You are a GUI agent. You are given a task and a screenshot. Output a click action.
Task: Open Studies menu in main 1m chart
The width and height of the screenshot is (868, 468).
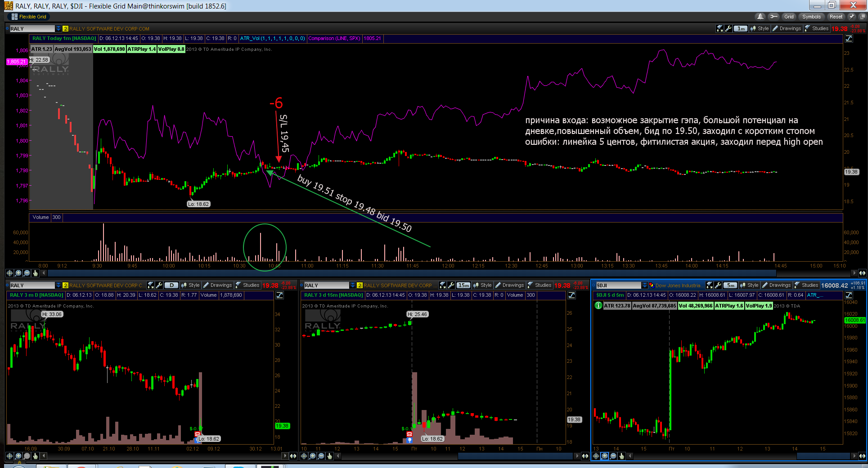point(817,28)
